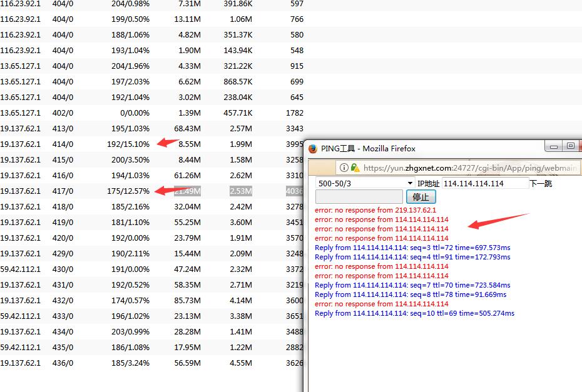Click the 402/0 row entry
This screenshot has height=392, width=582.
coord(63,113)
